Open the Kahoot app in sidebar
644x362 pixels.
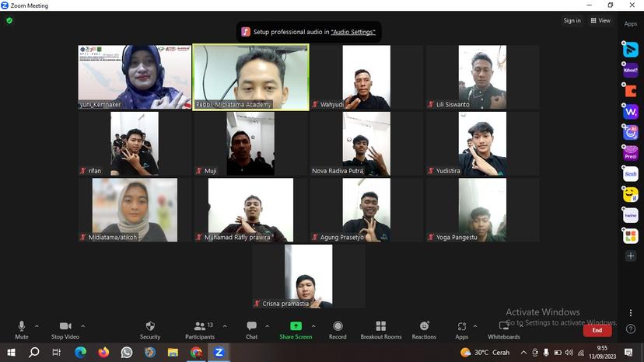631,70
